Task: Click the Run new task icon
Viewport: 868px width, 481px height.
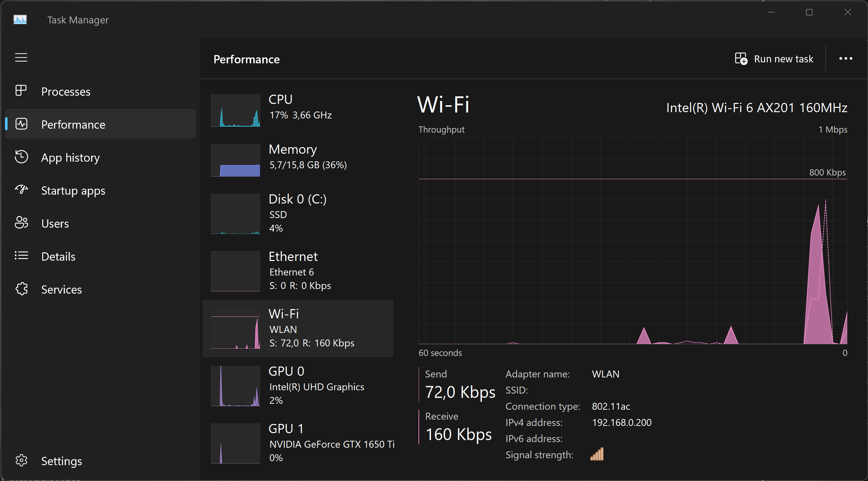Action: click(x=741, y=59)
